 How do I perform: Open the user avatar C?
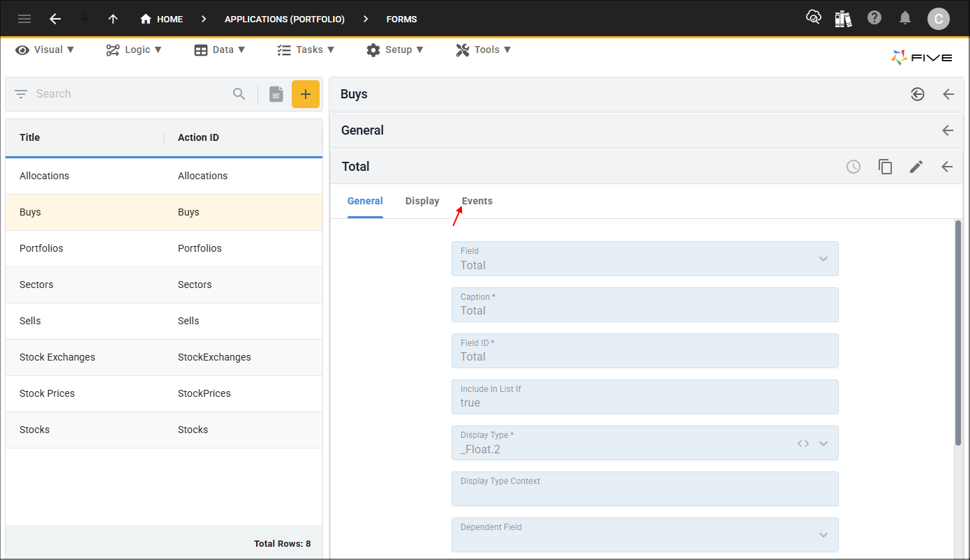[938, 19]
